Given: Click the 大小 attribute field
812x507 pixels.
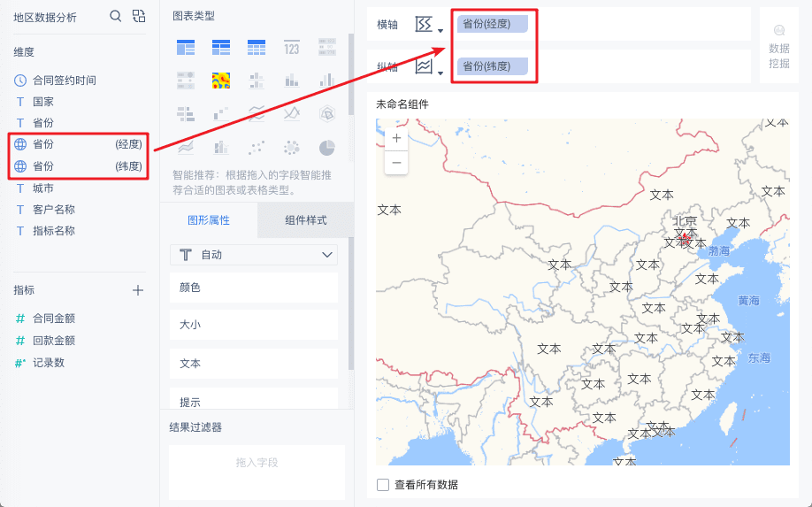Looking at the screenshot, I should 254,325.
